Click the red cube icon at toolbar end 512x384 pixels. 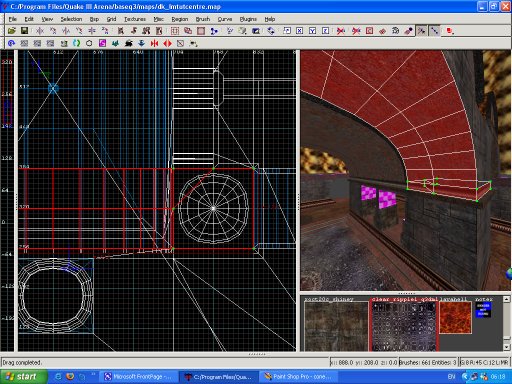pyautogui.click(x=450, y=31)
